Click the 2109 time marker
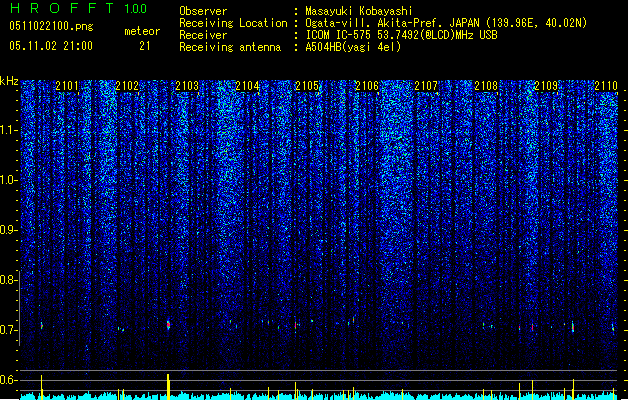Screen dimensions: 629x400 (546, 85)
